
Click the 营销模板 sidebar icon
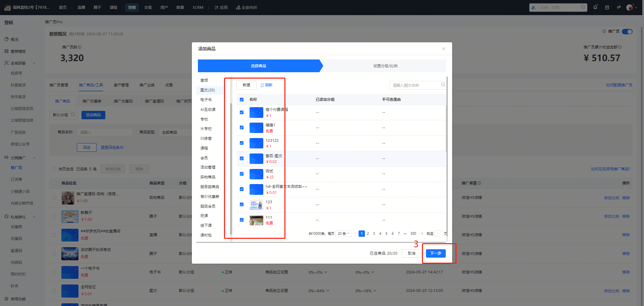click(6, 51)
